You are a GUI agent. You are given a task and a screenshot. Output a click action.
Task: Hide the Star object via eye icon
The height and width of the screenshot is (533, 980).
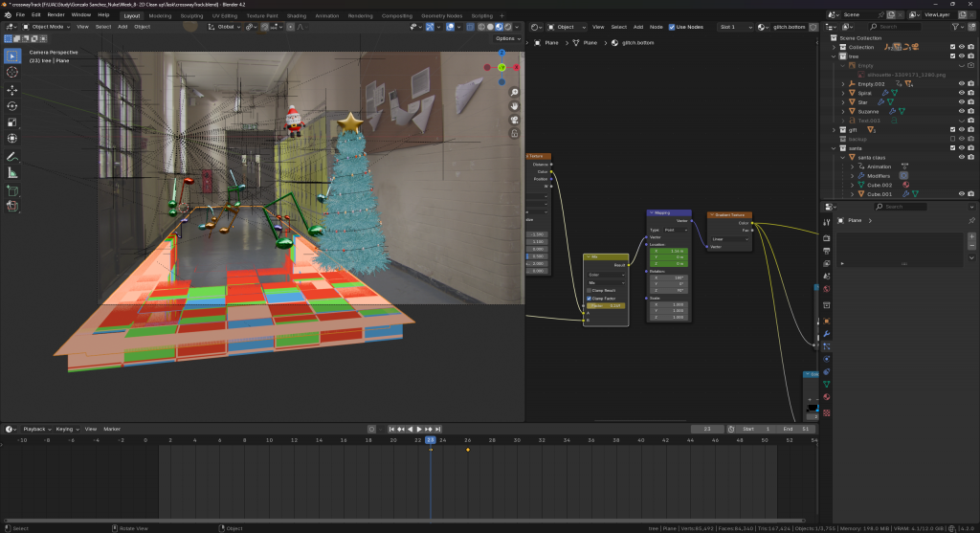[961, 101]
